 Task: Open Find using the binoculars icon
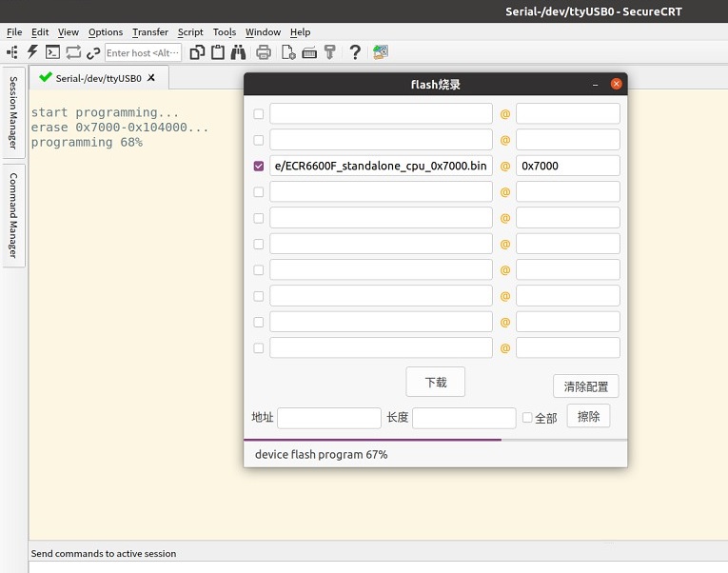tap(238, 52)
